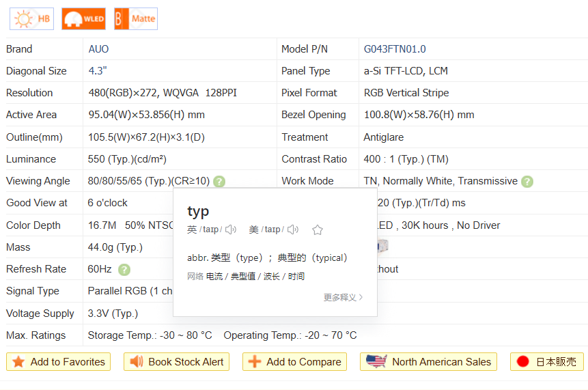
Task: Click the WLED backlight badge
Action: [x=83, y=19]
